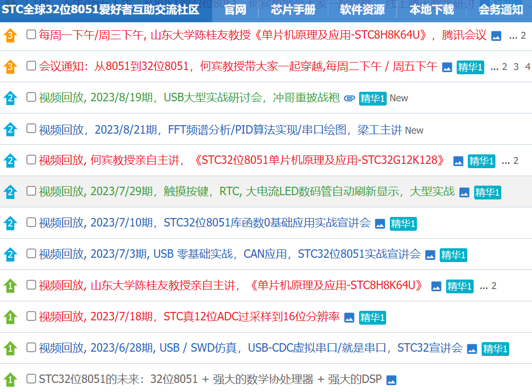Open thread STC32位8051的未来
The width and height of the screenshot is (532, 392).
click(210, 379)
